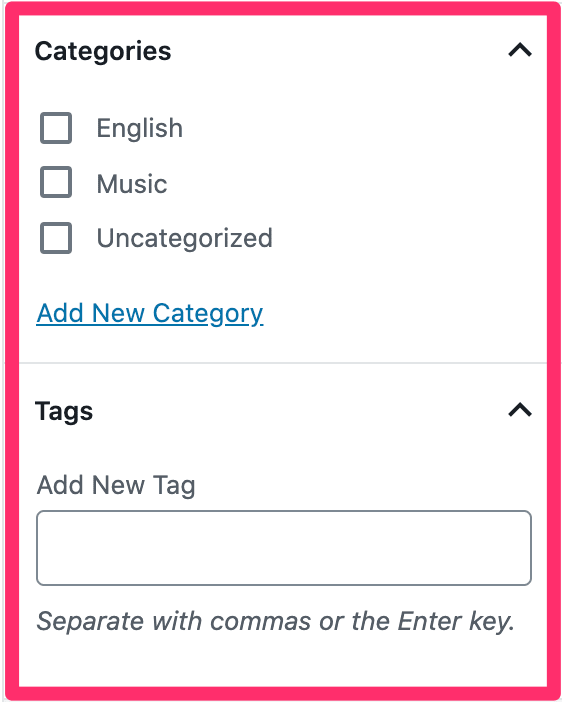Open the Add New Category link
The image size is (562, 702).
tap(150, 313)
